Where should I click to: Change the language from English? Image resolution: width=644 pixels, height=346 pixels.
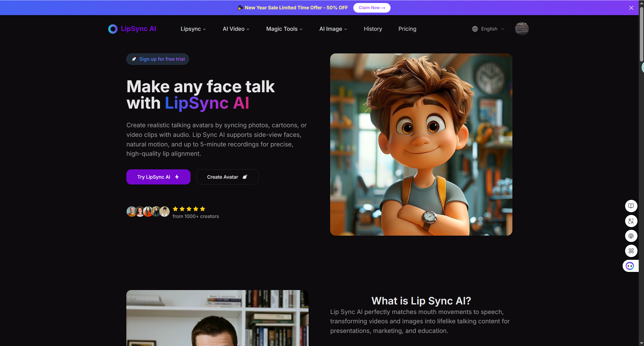(x=489, y=29)
